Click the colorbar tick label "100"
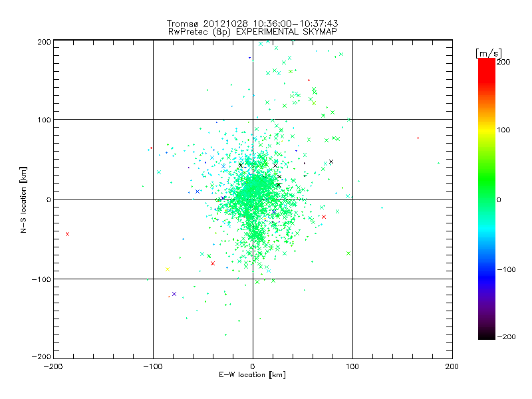Image resolution: width=532 pixels, height=399 pixels. 503,130
